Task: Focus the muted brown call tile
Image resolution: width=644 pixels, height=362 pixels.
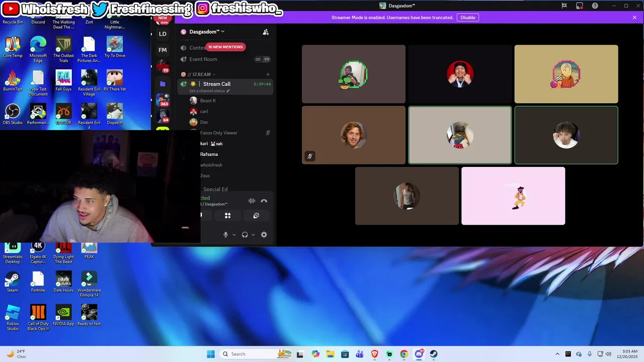Action: point(353,135)
